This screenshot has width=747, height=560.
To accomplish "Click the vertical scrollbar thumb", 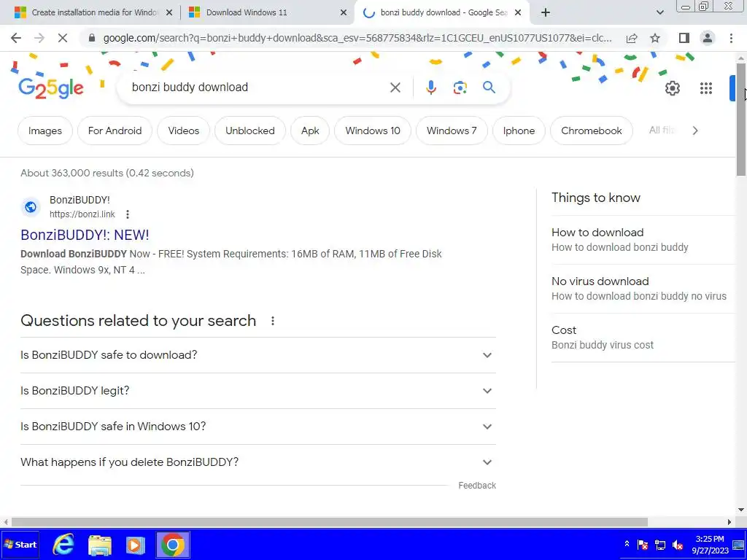I will tap(741, 119).
